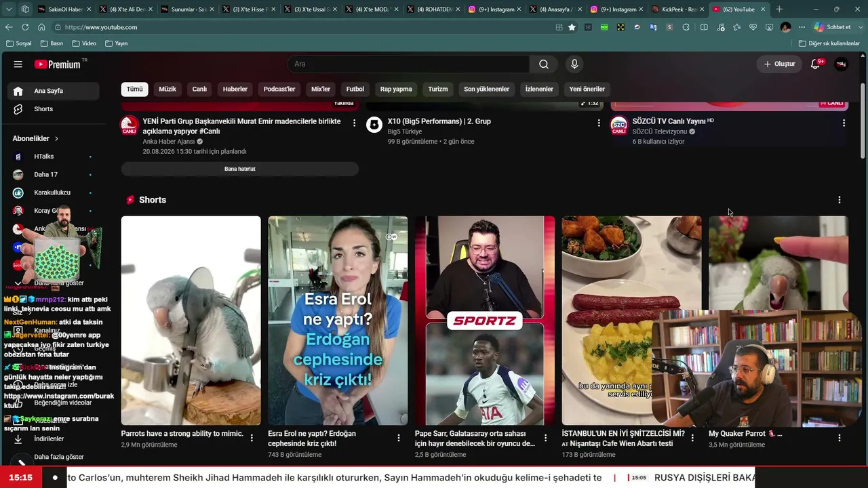Play the SPORTZ Pape Sarr short thumbnail

pos(485,321)
